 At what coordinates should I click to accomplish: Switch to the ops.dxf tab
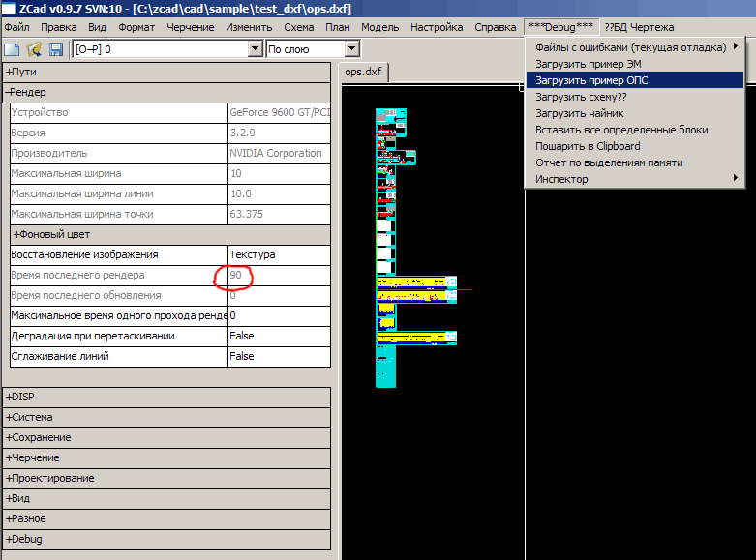[364, 72]
